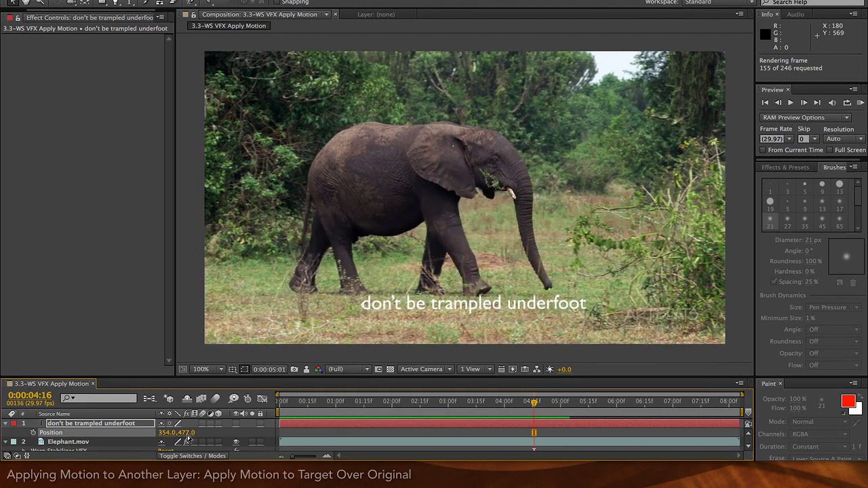
Task: Toggle shy switch on Elephant.mov layer
Action: coord(161,442)
